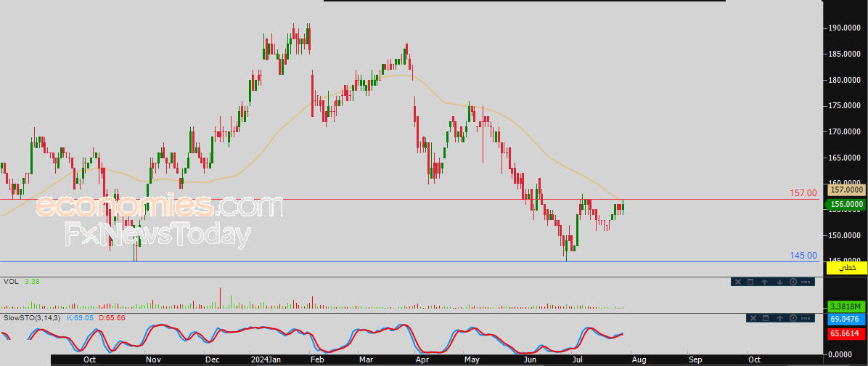Click the 150.0000 price axis label

[x=845, y=235]
